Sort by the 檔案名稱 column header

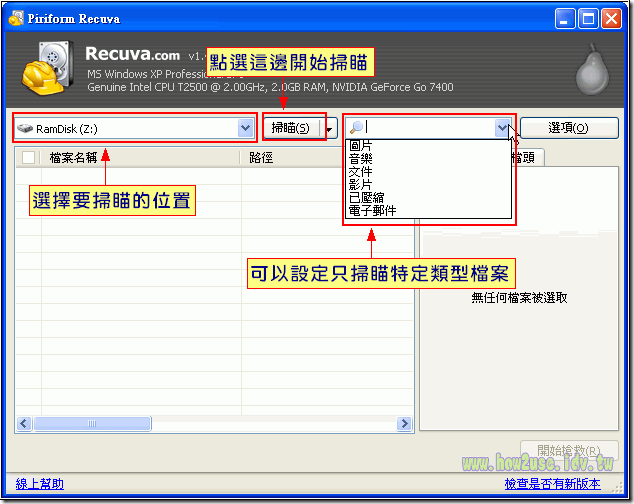click(139, 157)
